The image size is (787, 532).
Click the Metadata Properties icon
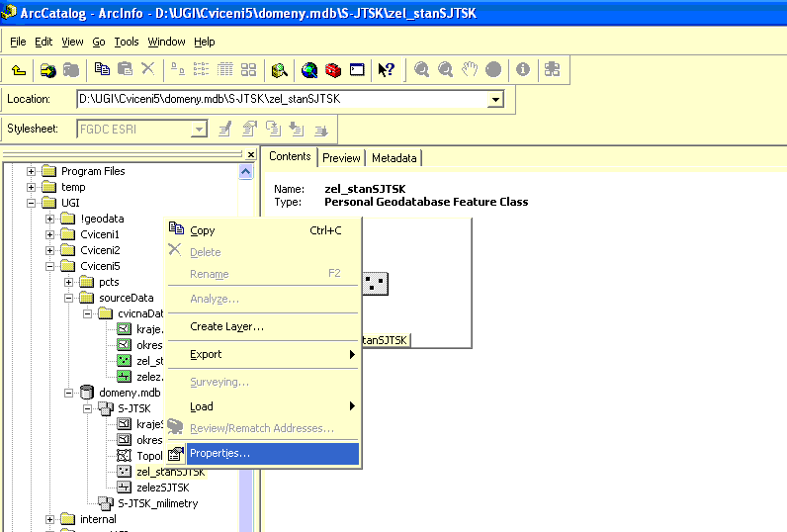(249, 129)
